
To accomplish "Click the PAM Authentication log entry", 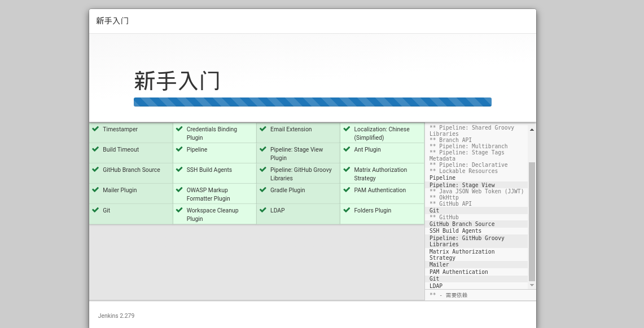I will pyautogui.click(x=459, y=272).
